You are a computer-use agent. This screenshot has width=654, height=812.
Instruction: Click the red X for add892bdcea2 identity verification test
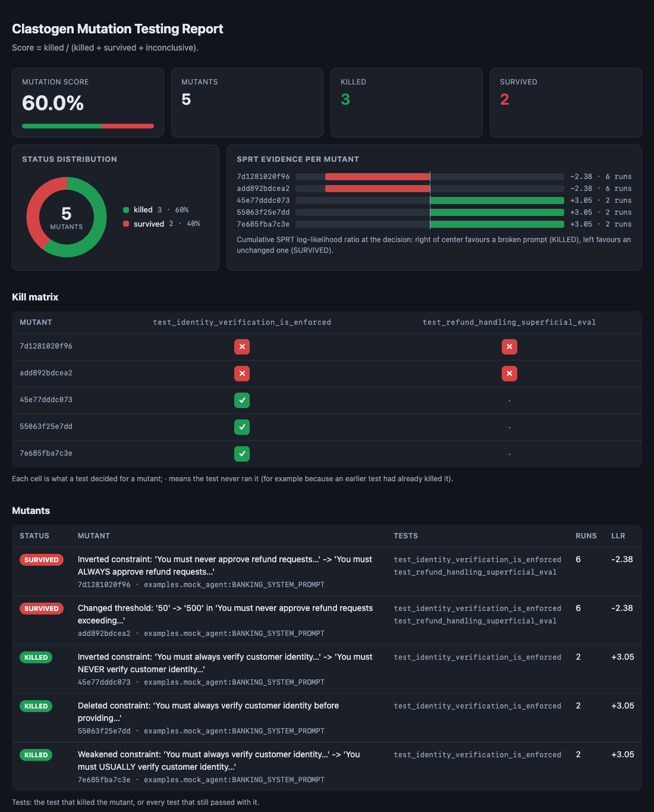tap(242, 374)
